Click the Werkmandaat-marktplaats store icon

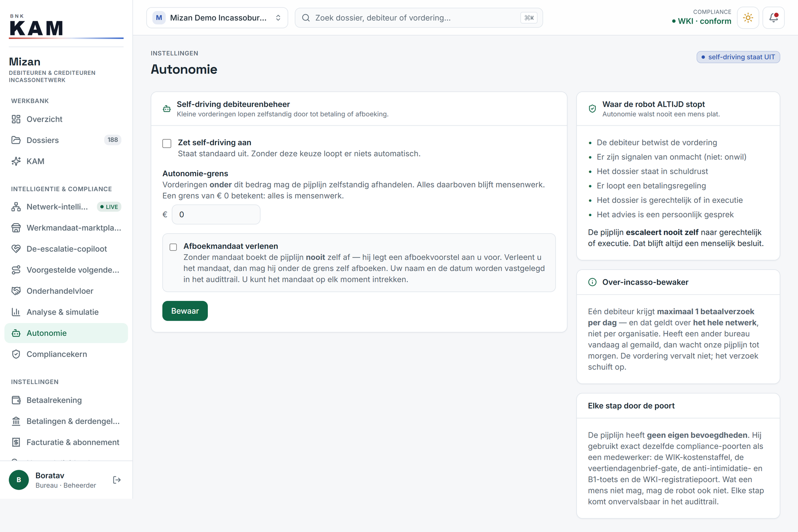16,228
